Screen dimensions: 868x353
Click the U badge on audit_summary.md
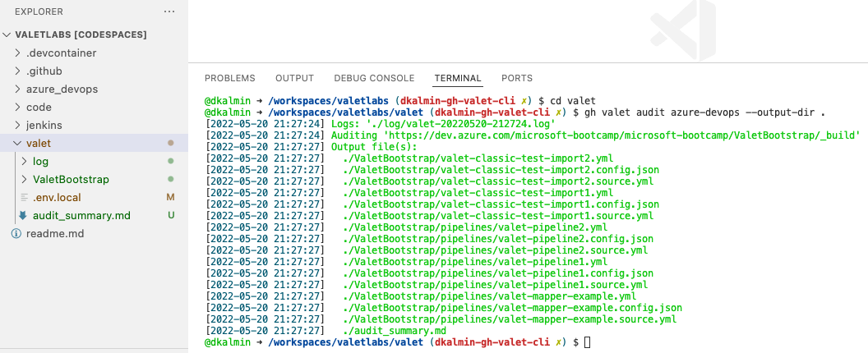tap(171, 215)
